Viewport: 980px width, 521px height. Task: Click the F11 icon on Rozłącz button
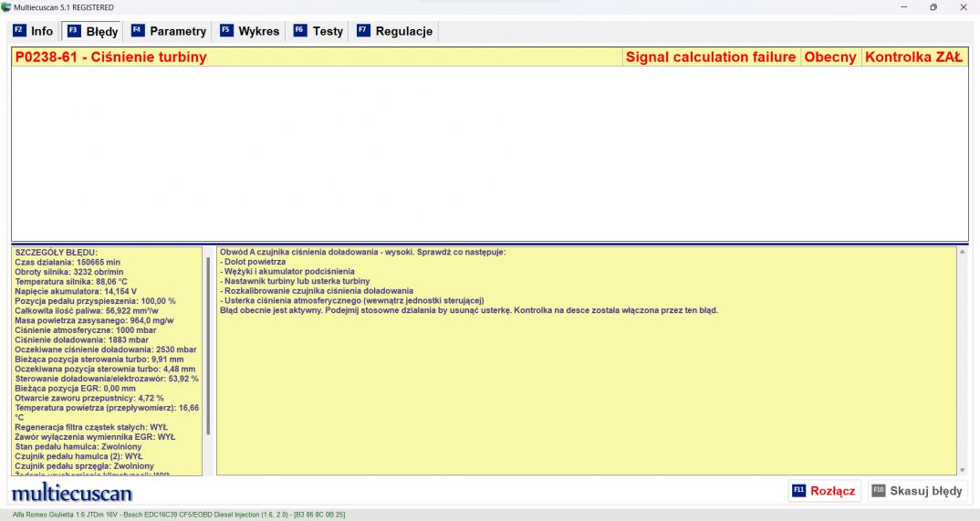pyautogui.click(x=798, y=490)
